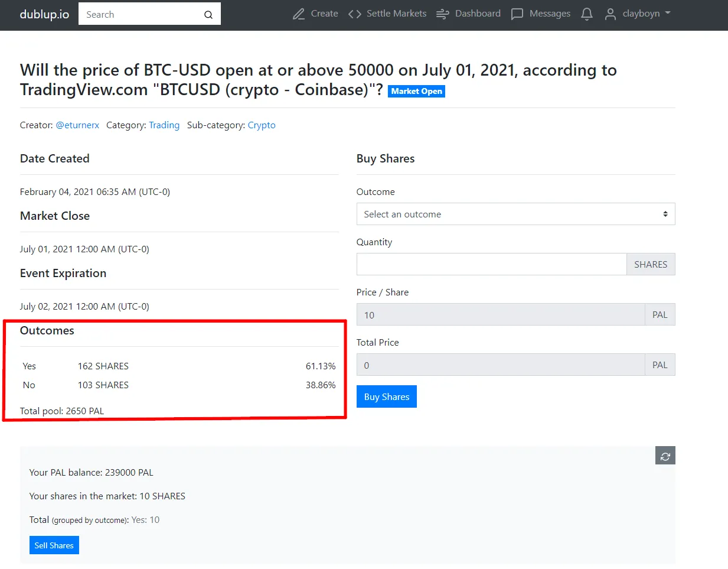Follow the Crypto sub-category link
The height and width of the screenshot is (569, 728).
[x=262, y=125]
